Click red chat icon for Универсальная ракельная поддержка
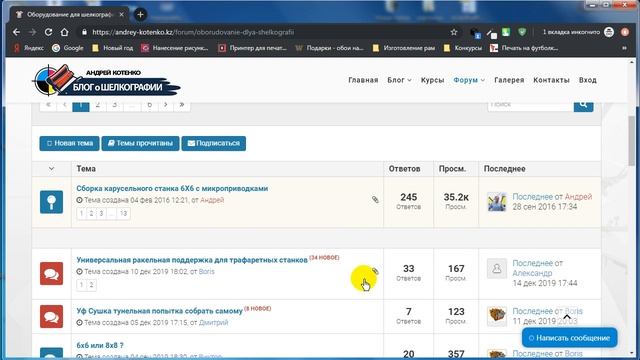Screen dimensions: 640x360 (x=51, y=273)
